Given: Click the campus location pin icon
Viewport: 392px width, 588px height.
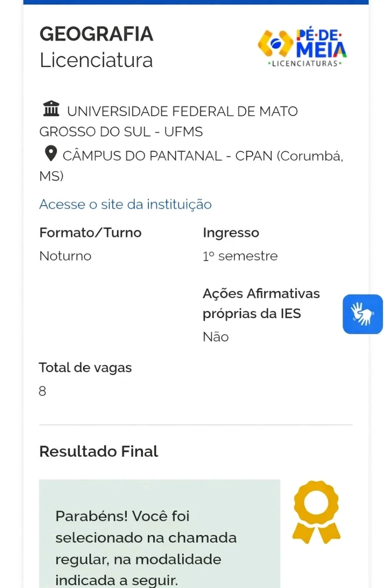Looking at the screenshot, I should 51,155.
